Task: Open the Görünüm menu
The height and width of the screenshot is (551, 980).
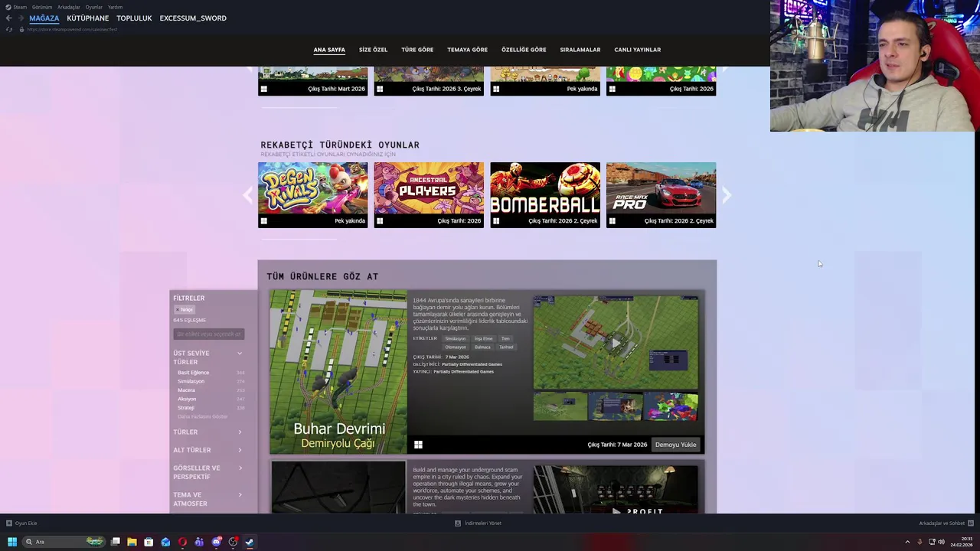Action: [42, 7]
